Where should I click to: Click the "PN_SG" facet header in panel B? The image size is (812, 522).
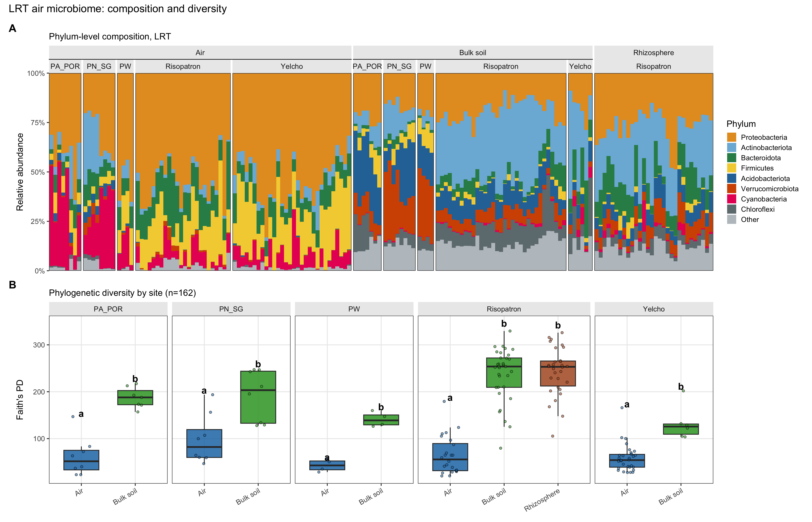tap(231, 309)
